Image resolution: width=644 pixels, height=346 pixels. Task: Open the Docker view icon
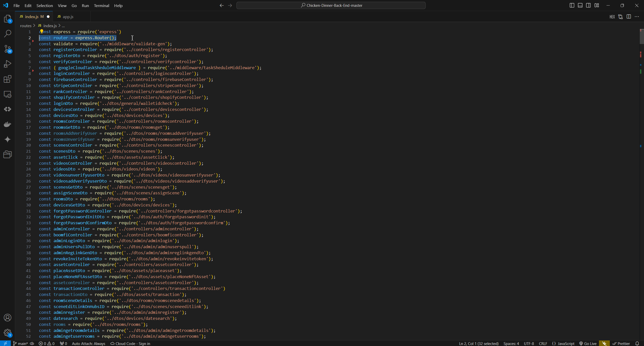[x=8, y=124]
